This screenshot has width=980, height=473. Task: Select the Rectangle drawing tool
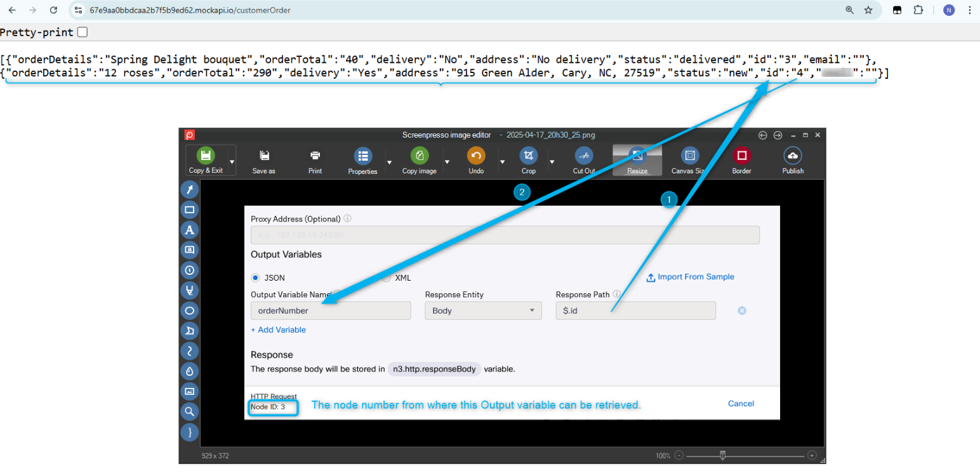189,210
